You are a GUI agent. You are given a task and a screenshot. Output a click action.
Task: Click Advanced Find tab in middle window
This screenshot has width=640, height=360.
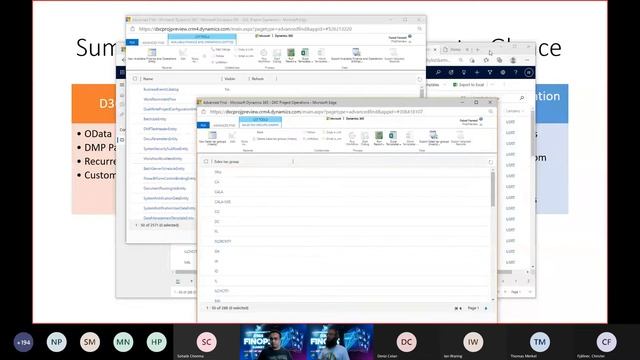tap(153, 42)
